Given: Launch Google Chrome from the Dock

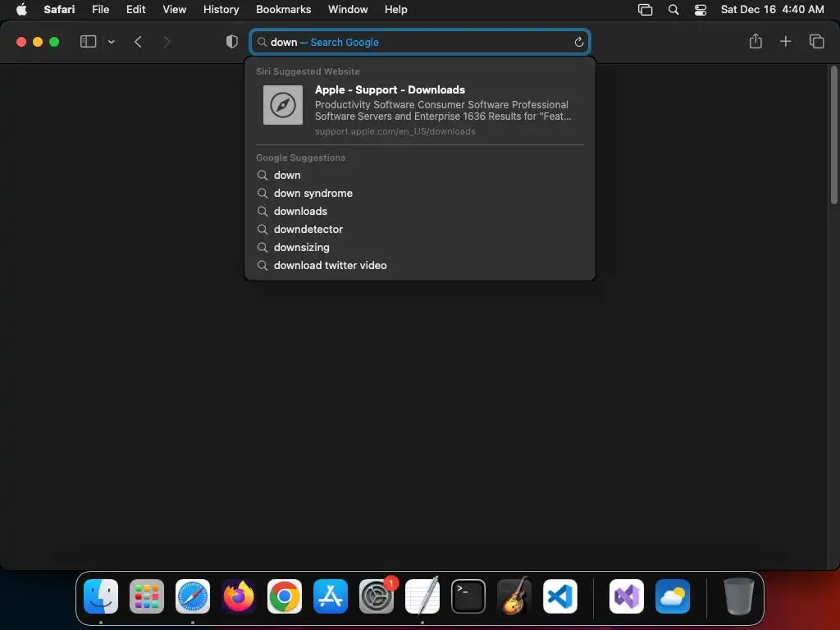Looking at the screenshot, I should [x=285, y=596].
